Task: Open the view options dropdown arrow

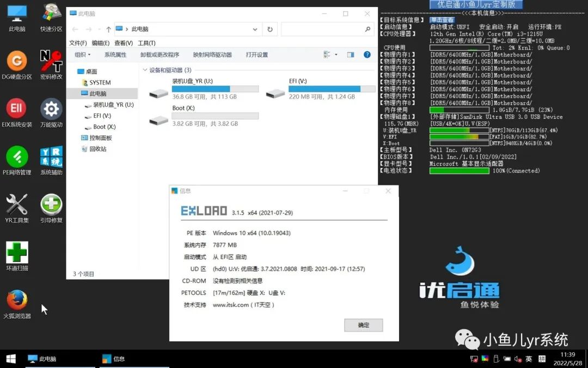Action: tap(336, 55)
